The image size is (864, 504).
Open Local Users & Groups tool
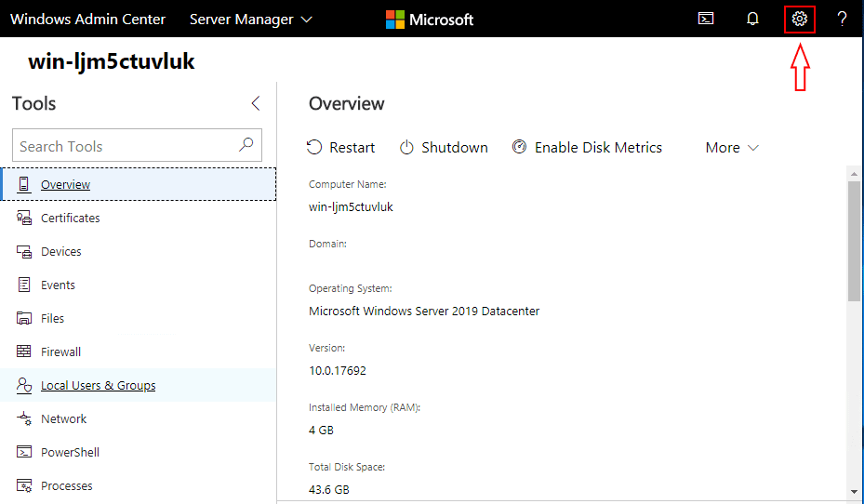98,385
